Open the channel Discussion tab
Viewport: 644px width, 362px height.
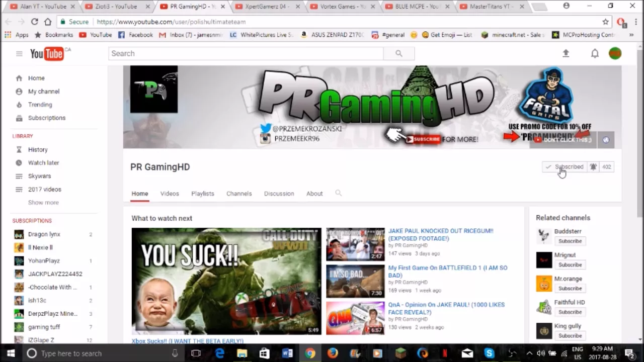pyautogui.click(x=279, y=194)
